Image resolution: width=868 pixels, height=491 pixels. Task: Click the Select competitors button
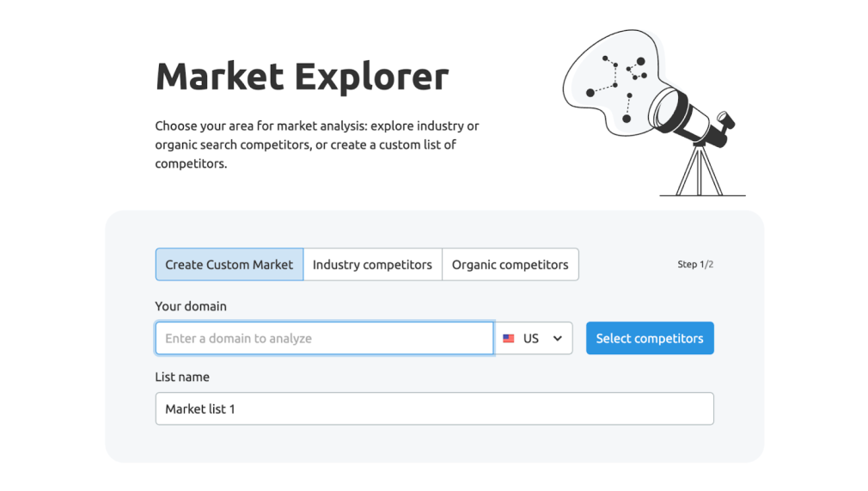pos(650,338)
